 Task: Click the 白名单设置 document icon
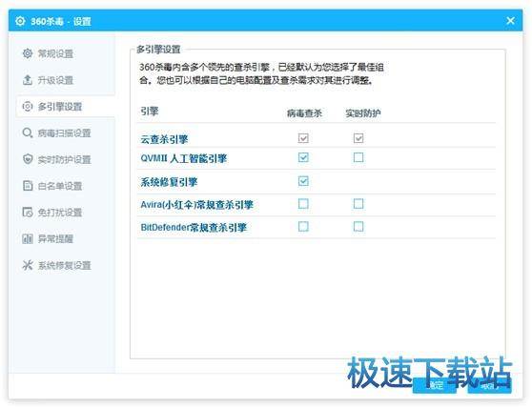pyautogui.click(x=28, y=186)
